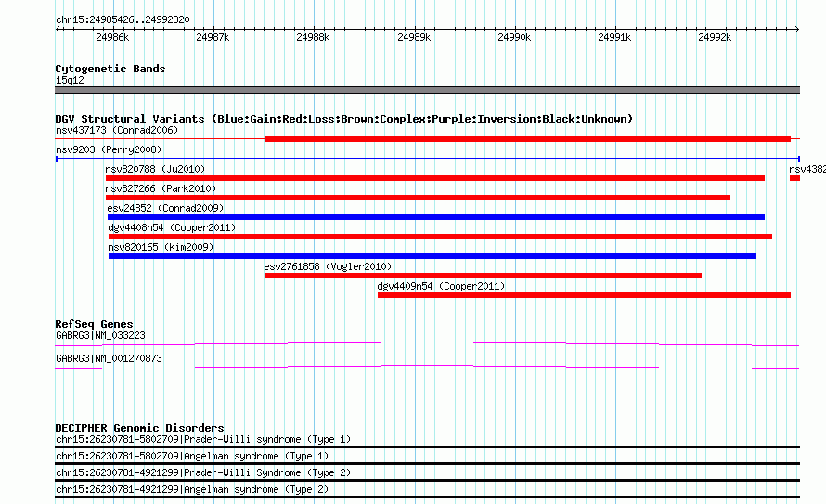The height and width of the screenshot is (504, 826).
Task: Open the nsv820165 (Kim2009) variant label
Action: [x=161, y=247]
